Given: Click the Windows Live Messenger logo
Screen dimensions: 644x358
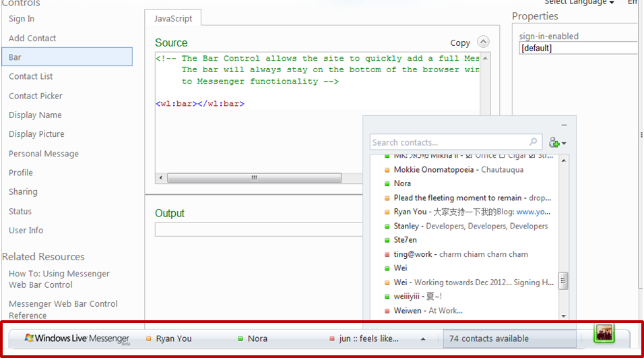Looking at the screenshot, I should [x=77, y=338].
